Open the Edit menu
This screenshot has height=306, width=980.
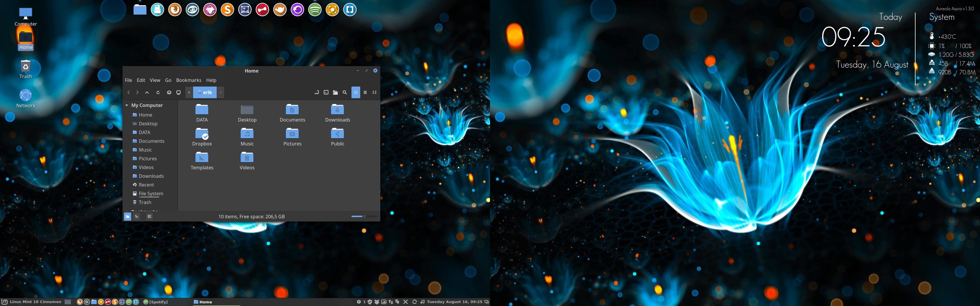[x=141, y=80]
